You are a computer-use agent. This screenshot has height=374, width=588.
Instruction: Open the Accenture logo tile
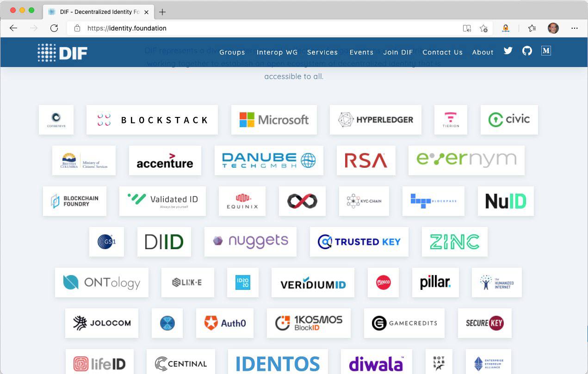[x=165, y=160]
